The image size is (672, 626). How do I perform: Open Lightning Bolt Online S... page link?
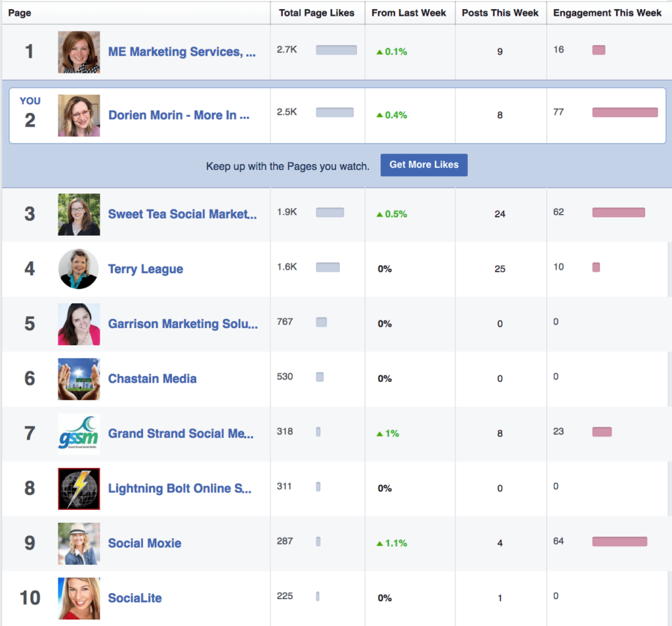[x=180, y=488]
